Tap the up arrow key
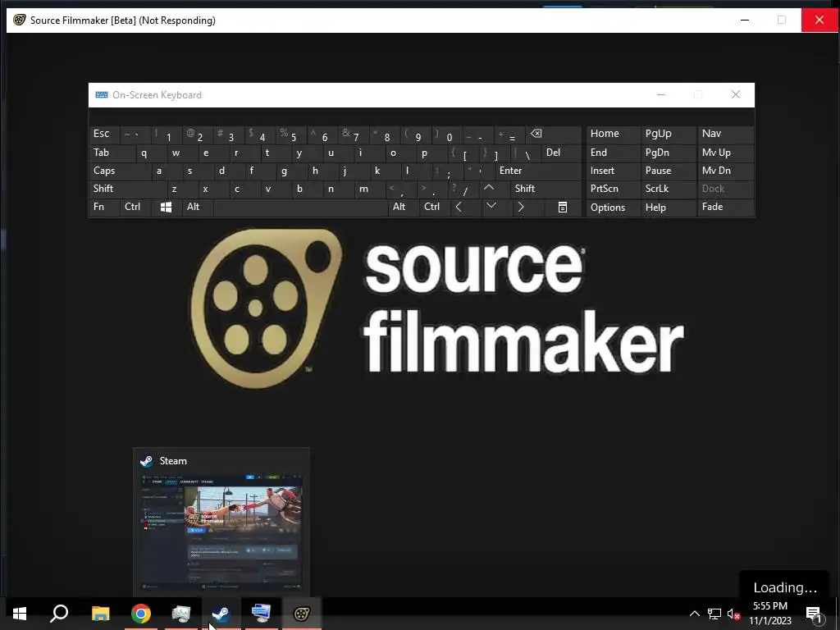The image size is (840, 630). (x=489, y=189)
